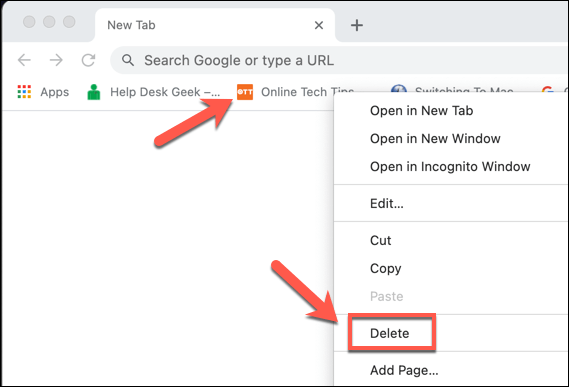
Task: Close the New Tab tab
Action: point(319,25)
